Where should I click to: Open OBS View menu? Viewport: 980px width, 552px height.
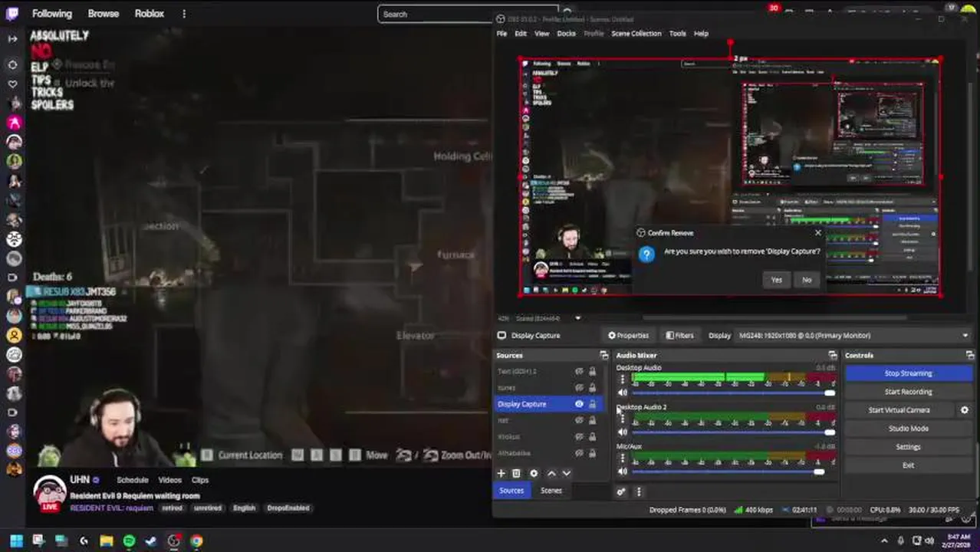click(541, 34)
